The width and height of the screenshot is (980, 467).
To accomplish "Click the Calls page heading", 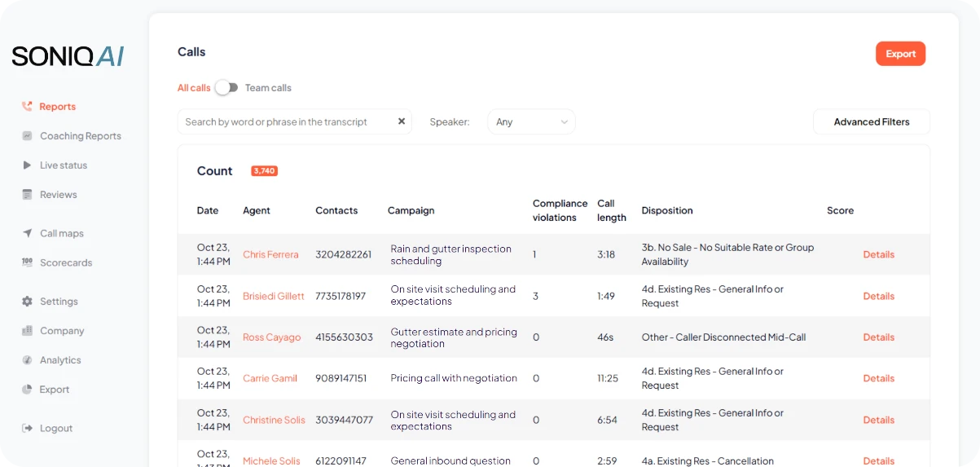I will (x=191, y=51).
